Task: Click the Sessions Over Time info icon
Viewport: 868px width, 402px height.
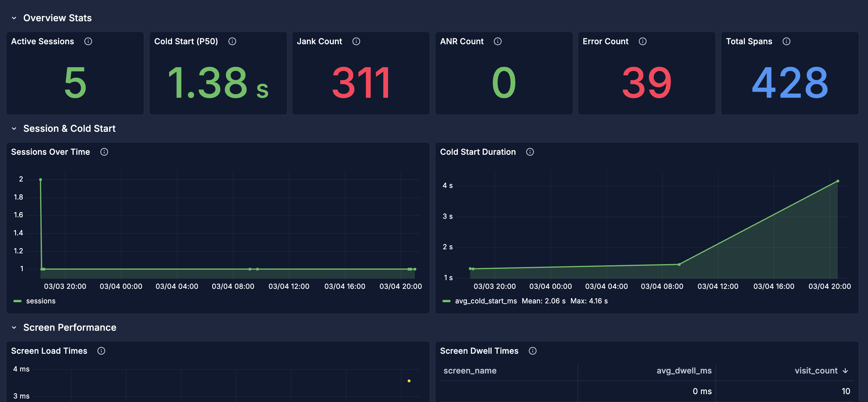Action: click(104, 152)
